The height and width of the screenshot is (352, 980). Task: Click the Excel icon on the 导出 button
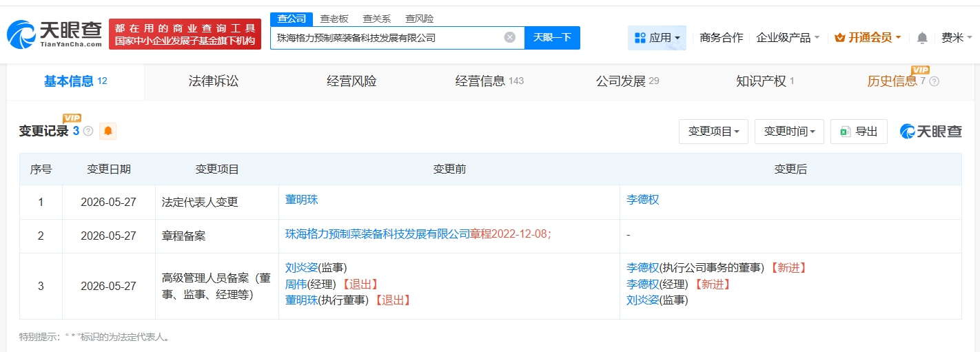pyautogui.click(x=845, y=131)
